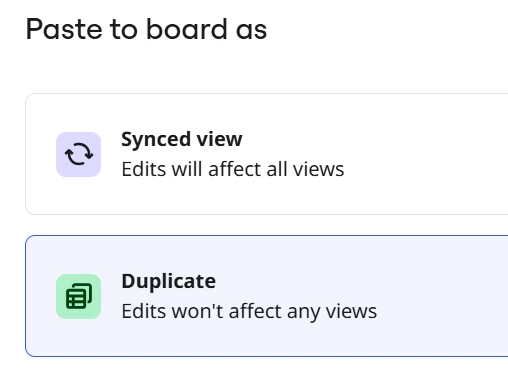The width and height of the screenshot is (508, 376).
Task: Pick the option whose edits won't affect views
Action: coord(267,296)
